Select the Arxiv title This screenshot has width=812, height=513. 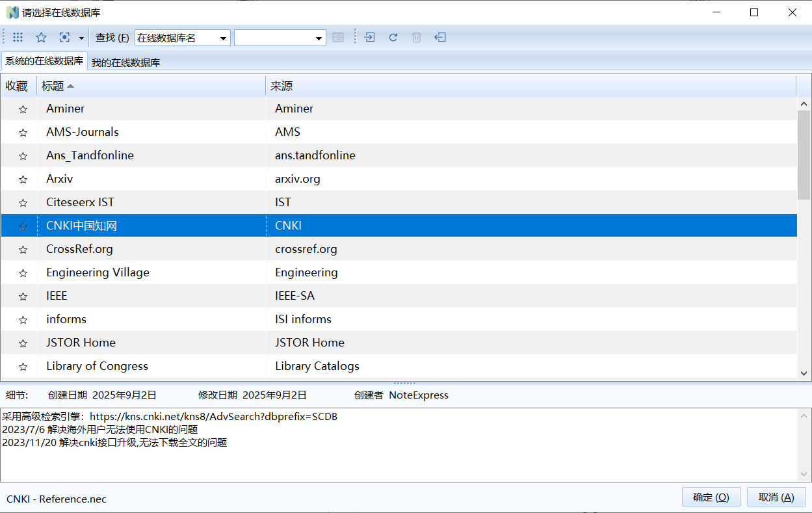60,179
